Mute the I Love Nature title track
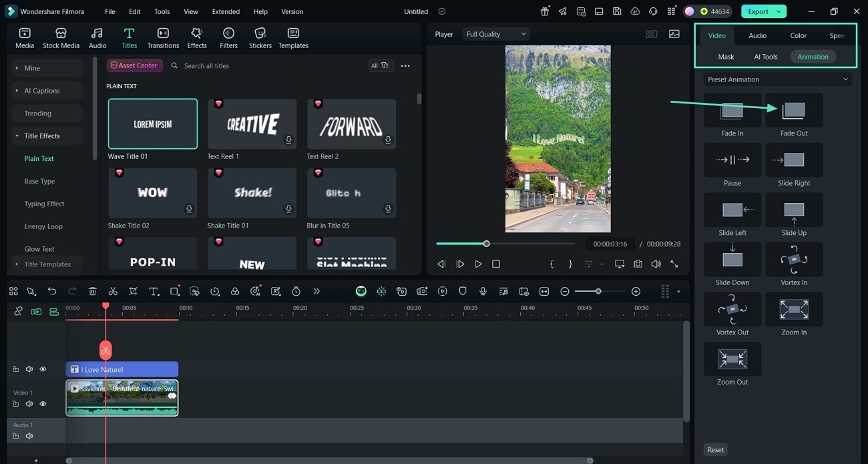Screen dimensions: 868x464 29,369
